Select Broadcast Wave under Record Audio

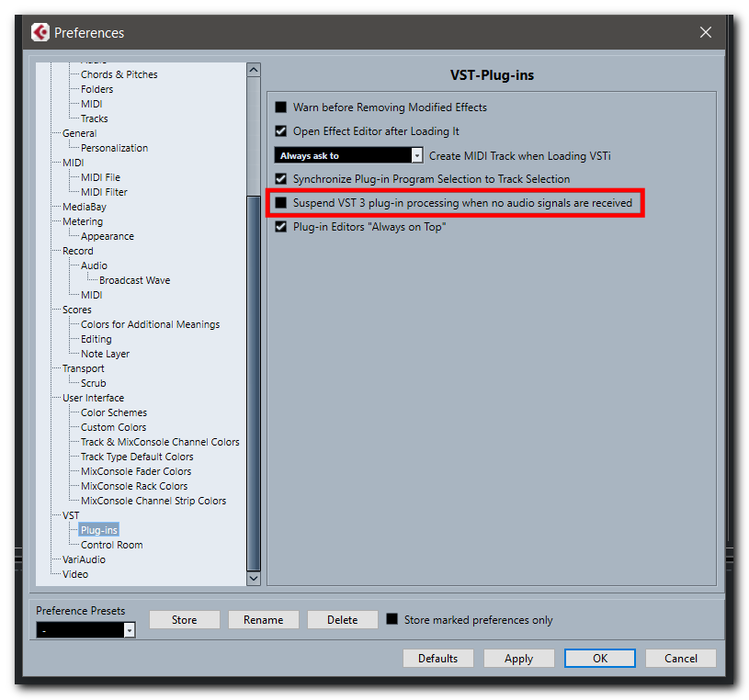[x=134, y=280]
